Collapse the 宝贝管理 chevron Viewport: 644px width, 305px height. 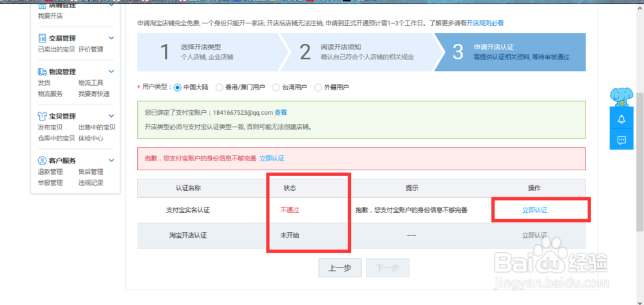click(111, 116)
